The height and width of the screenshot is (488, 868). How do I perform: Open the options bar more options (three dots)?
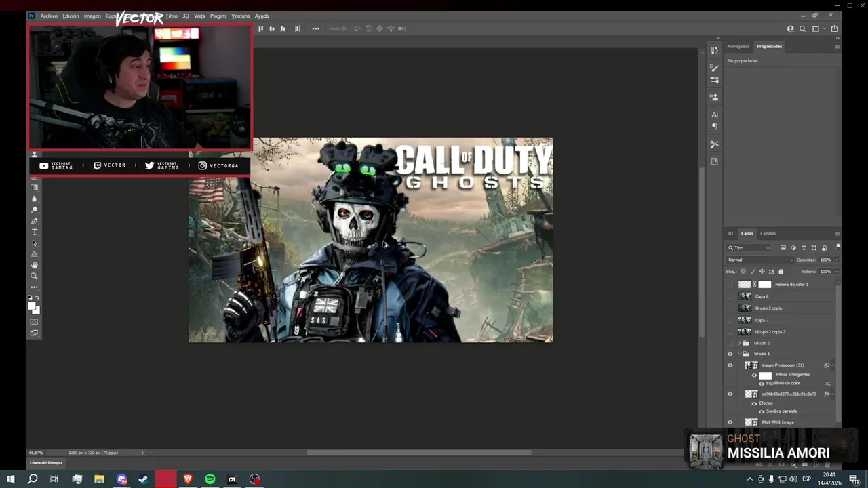point(315,28)
